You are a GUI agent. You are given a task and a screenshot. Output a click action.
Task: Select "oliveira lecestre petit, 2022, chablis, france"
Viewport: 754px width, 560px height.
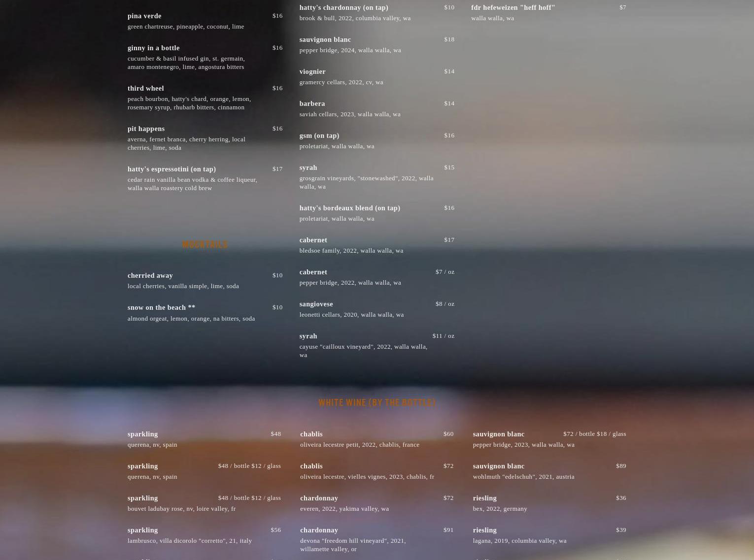pyautogui.click(x=360, y=445)
